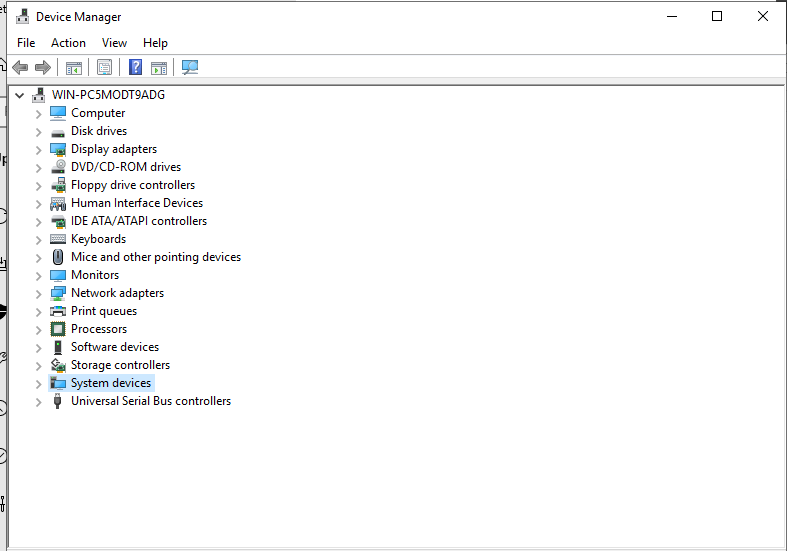This screenshot has height=551, width=787.
Task: Click the Monitors category icon
Action: 58,276
